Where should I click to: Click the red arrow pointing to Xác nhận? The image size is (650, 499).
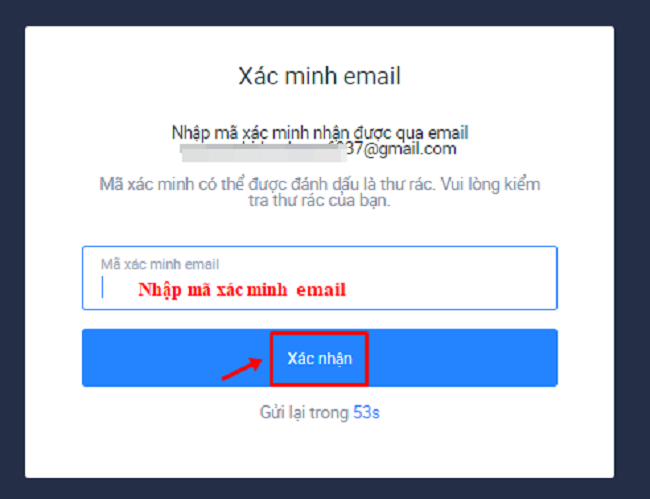242,368
